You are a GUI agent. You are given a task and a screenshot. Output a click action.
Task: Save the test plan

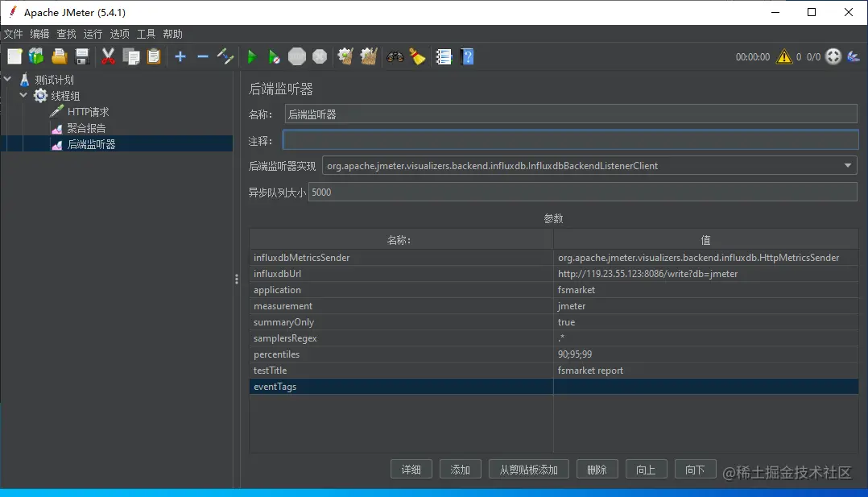82,56
